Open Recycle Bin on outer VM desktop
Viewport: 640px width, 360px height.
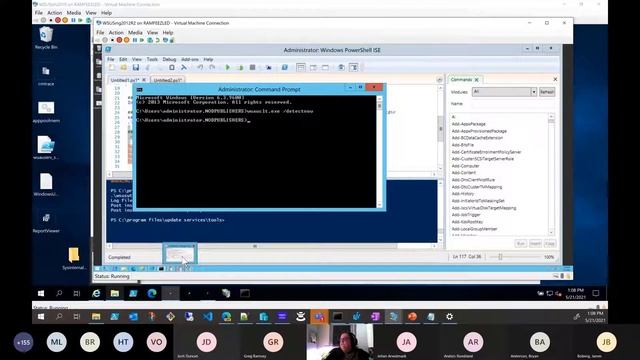point(46,38)
